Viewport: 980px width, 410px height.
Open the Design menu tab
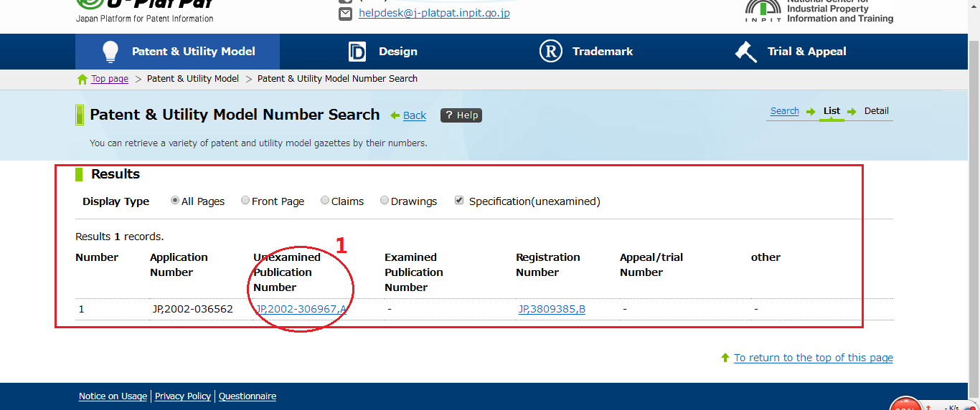tap(397, 52)
